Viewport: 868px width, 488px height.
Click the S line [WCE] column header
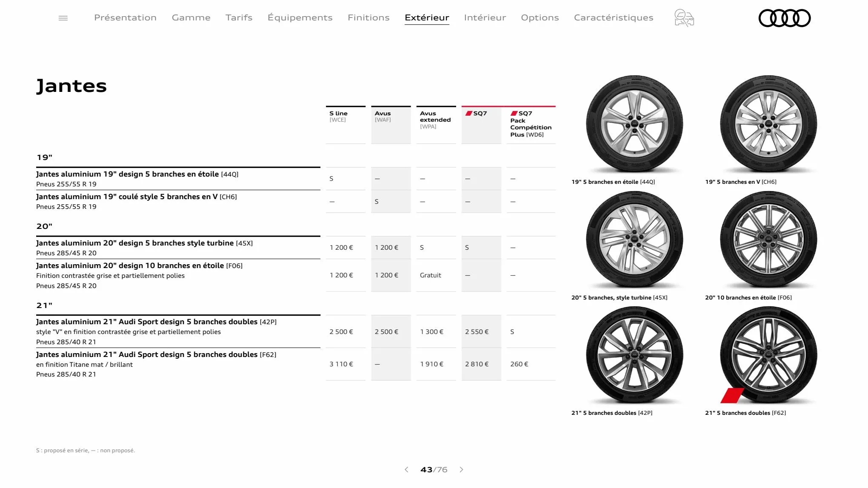(x=345, y=125)
